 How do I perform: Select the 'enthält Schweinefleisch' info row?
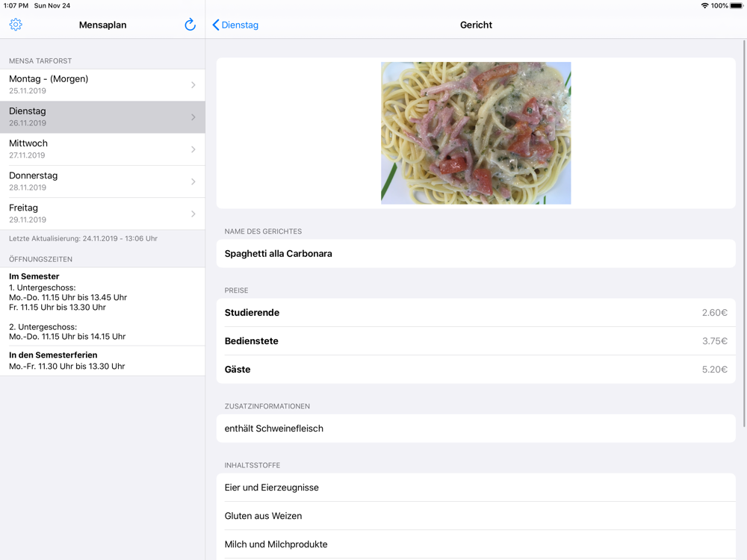pos(476,428)
